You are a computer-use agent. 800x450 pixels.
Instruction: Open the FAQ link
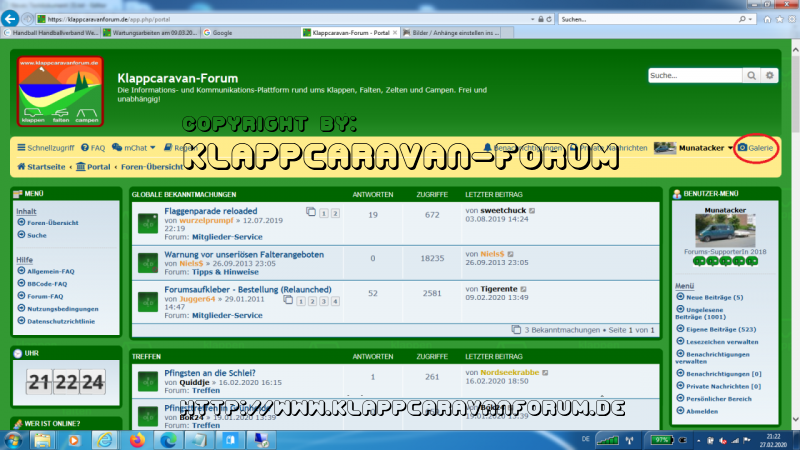(x=93, y=148)
